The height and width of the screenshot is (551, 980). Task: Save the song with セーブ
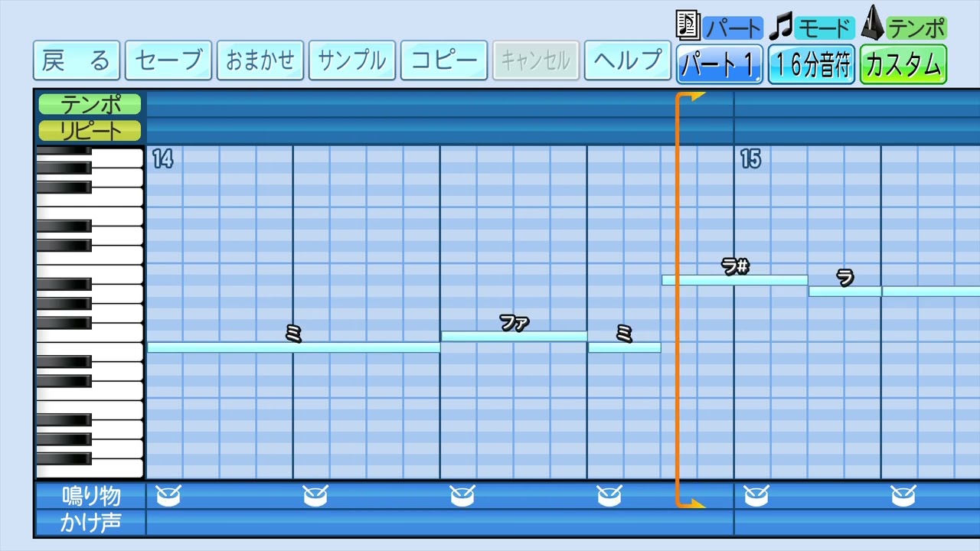pyautogui.click(x=168, y=60)
